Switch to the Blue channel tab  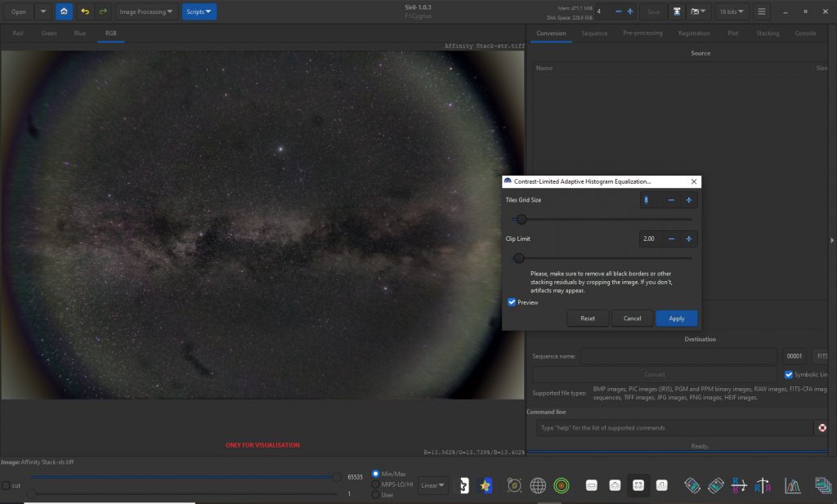79,33
